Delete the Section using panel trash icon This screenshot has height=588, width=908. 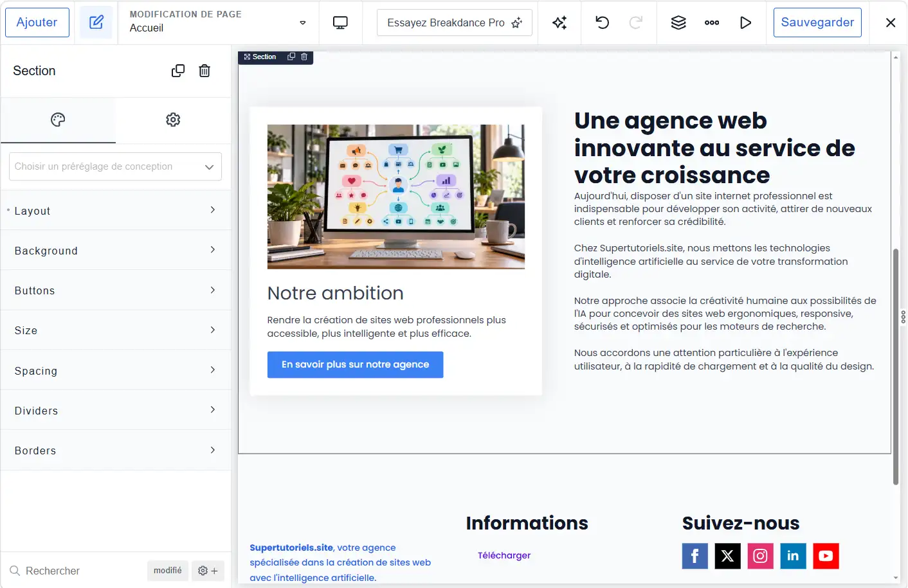pyautogui.click(x=204, y=71)
